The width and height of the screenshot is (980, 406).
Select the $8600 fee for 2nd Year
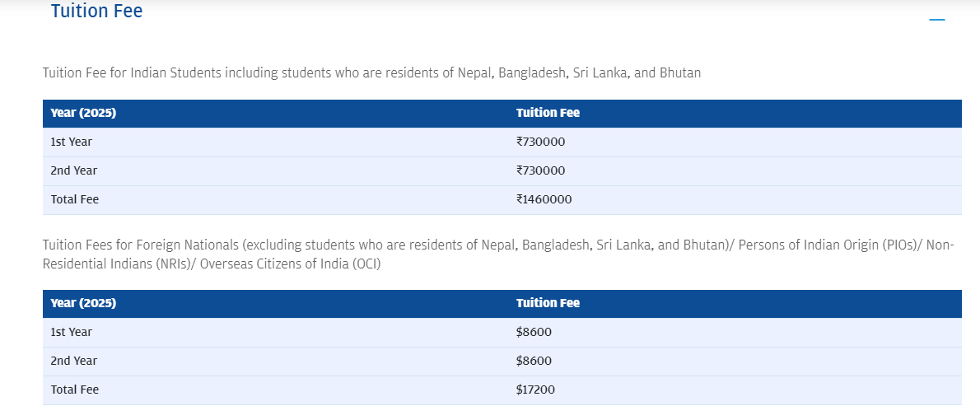coord(534,361)
